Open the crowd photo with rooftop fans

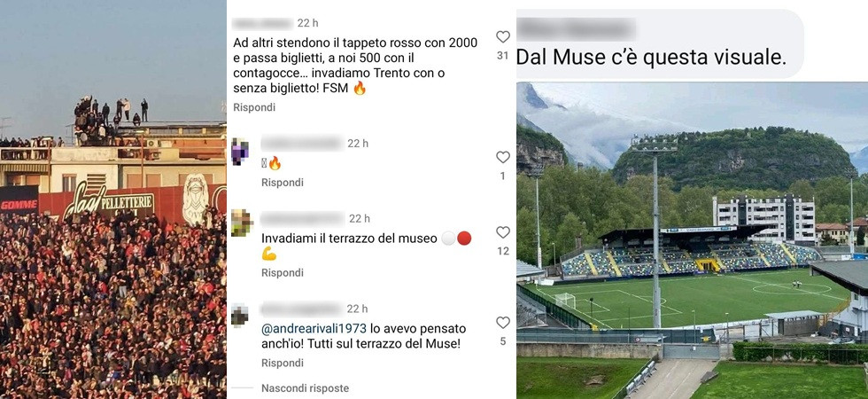click(x=113, y=199)
